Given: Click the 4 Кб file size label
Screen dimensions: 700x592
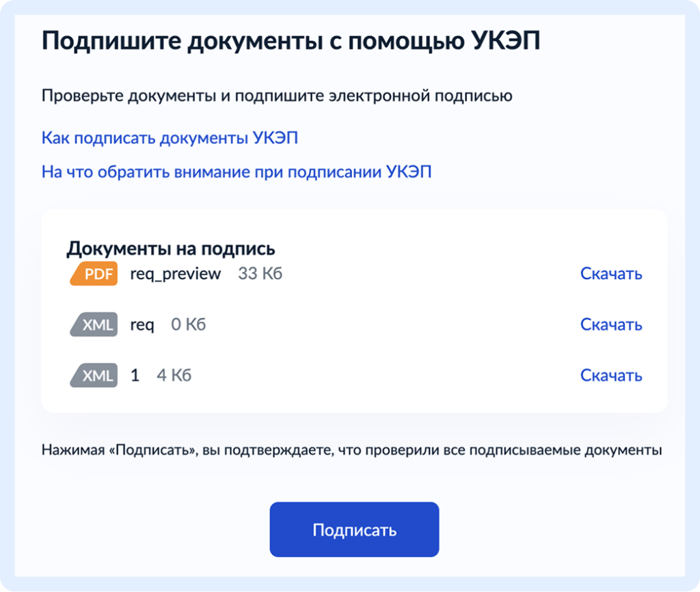Looking at the screenshot, I should (174, 375).
